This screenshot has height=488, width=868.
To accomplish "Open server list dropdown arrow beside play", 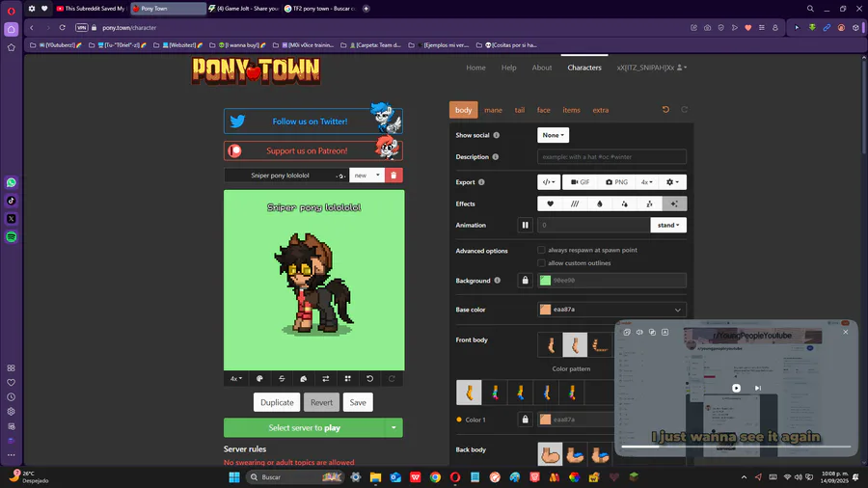I will 393,427.
